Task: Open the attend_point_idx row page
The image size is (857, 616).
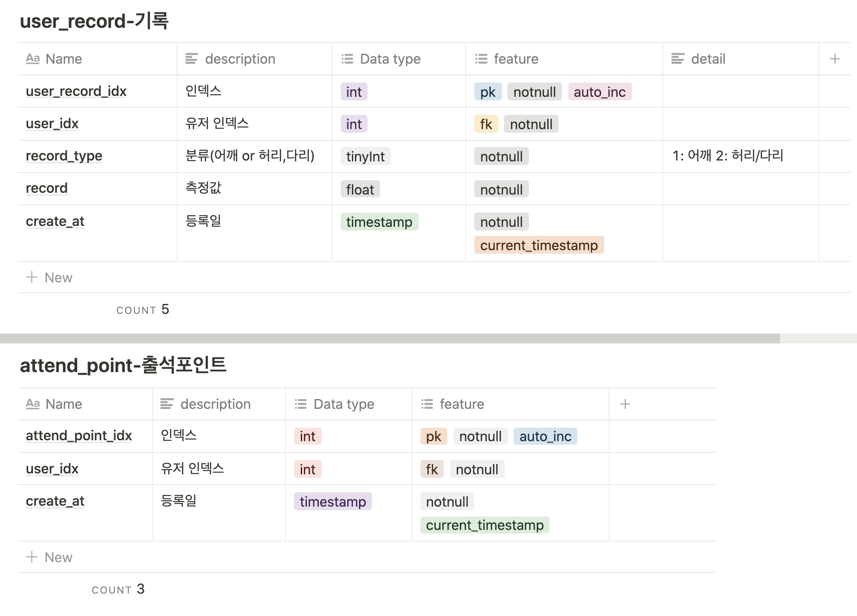Action: pos(79,436)
